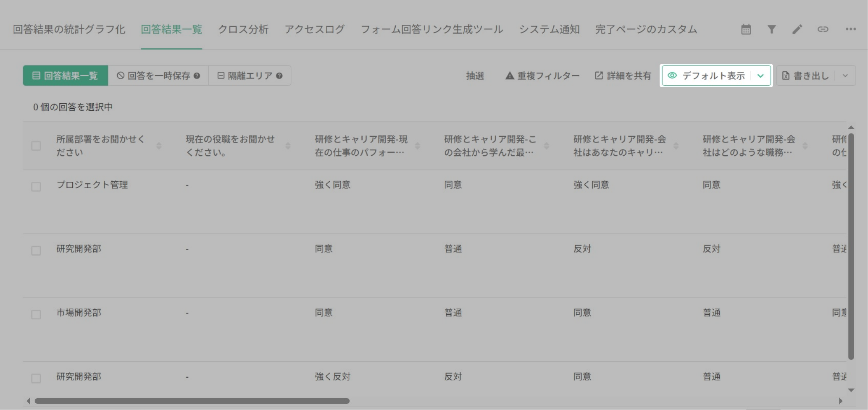Check the 市場開発部 row checkbox

(36, 314)
